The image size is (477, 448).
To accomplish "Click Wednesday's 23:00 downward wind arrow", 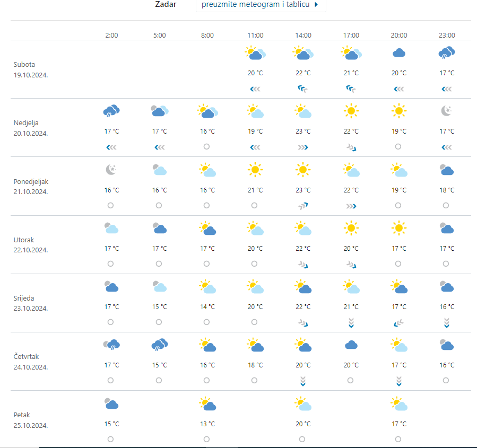I will [x=447, y=322].
